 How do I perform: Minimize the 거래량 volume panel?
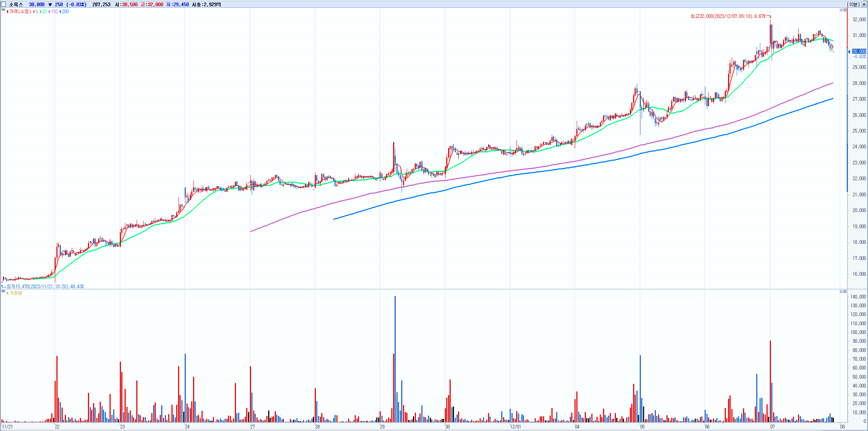point(841,291)
